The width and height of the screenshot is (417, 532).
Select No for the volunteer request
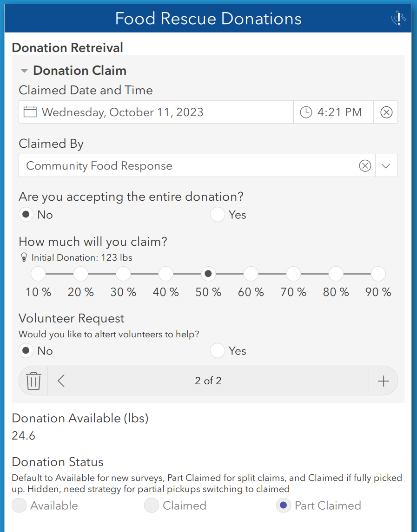26,350
